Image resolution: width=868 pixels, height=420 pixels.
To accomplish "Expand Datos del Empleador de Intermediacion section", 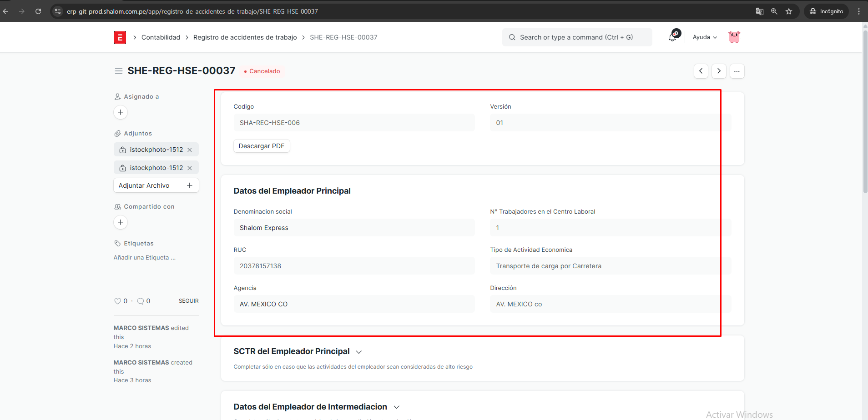I will [x=396, y=407].
